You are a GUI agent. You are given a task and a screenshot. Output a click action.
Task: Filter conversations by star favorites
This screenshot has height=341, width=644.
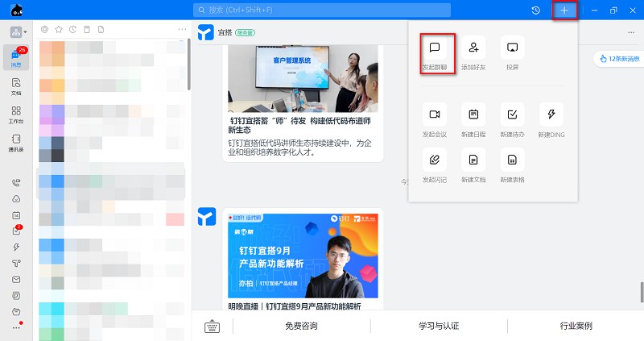click(59, 29)
